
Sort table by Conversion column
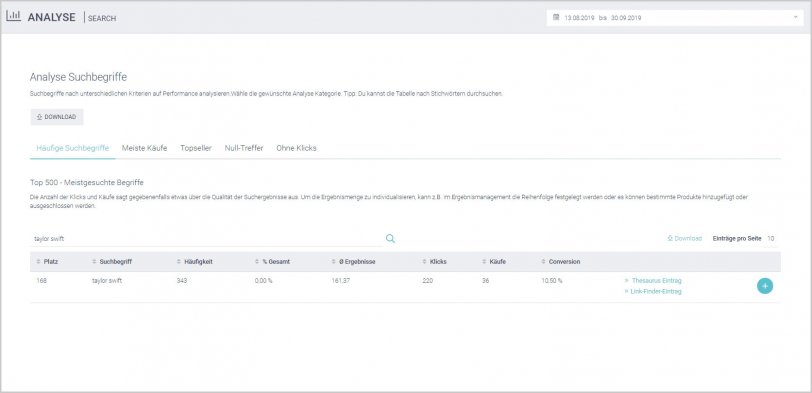click(561, 262)
